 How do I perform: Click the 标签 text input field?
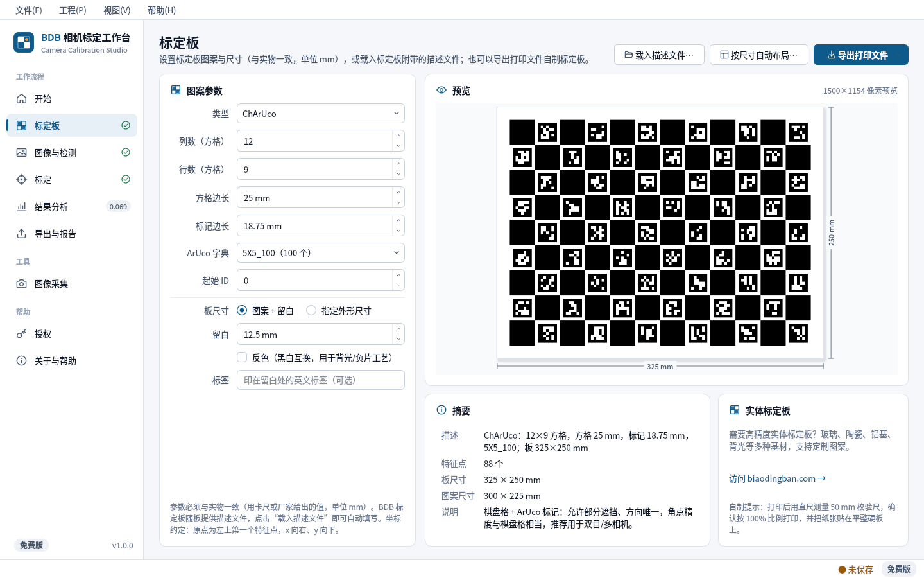(321, 380)
